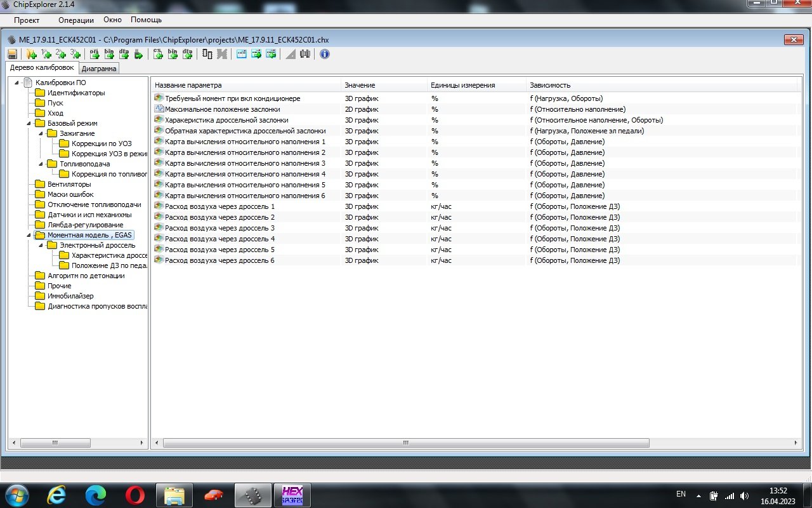Collapse the 'Базовый режим' tree node
Viewport: 812px width, 508px height.
tap(29, 123)
